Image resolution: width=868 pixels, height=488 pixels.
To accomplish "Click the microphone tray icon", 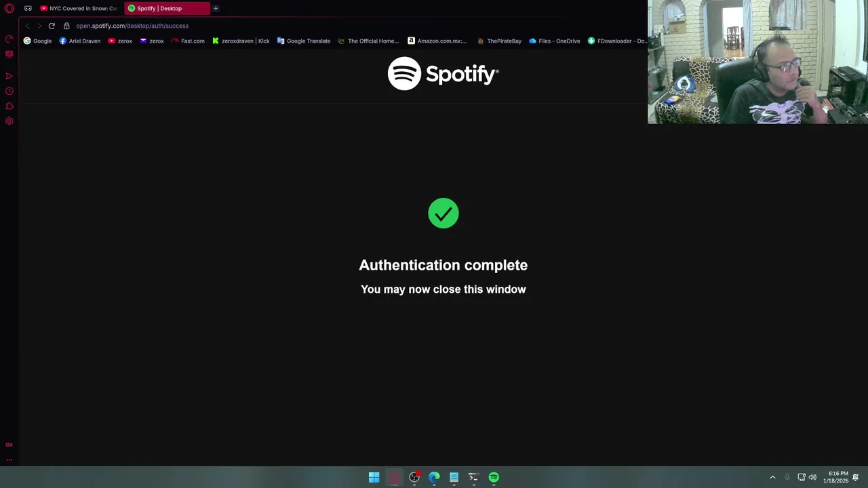I will tap(787, 477).
